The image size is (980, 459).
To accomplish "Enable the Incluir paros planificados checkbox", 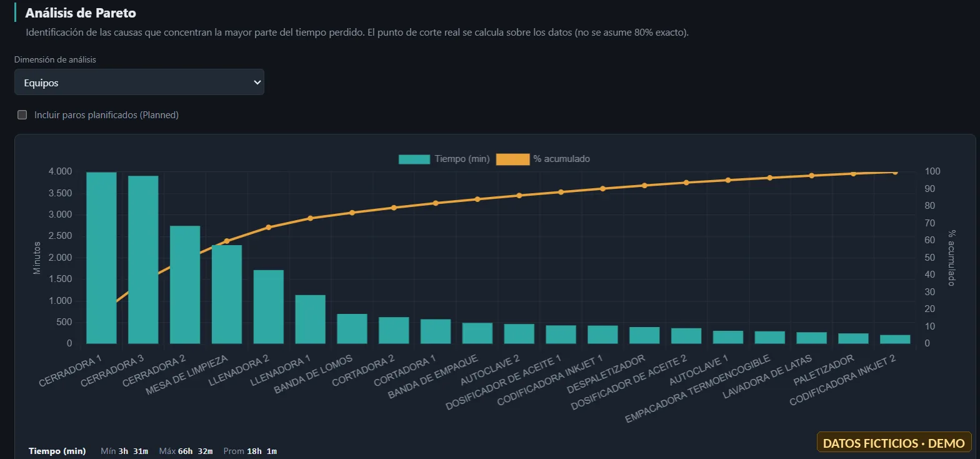I will [x=22, y=114].
